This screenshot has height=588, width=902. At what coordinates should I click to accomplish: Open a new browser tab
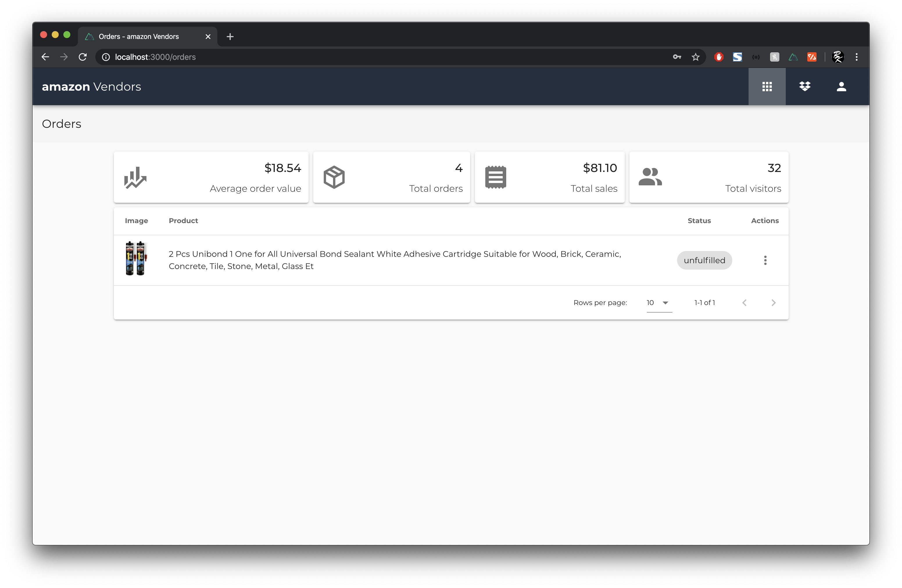[230, 37]
